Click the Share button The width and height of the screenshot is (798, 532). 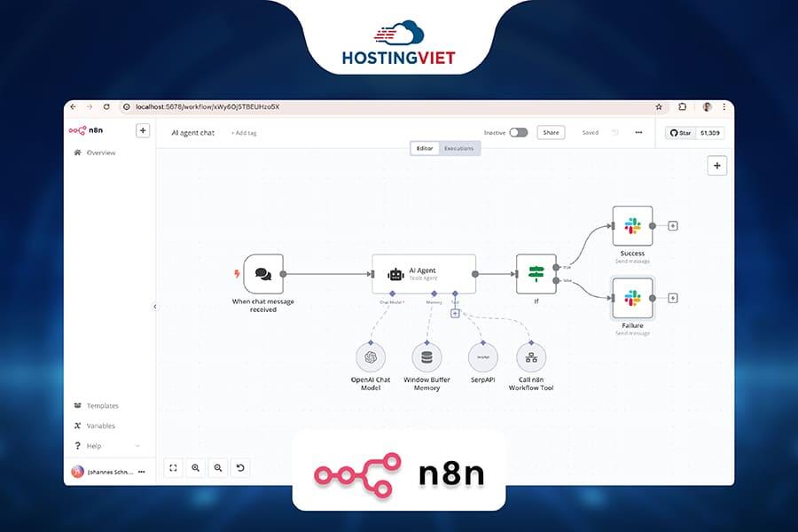pos(551,132)
